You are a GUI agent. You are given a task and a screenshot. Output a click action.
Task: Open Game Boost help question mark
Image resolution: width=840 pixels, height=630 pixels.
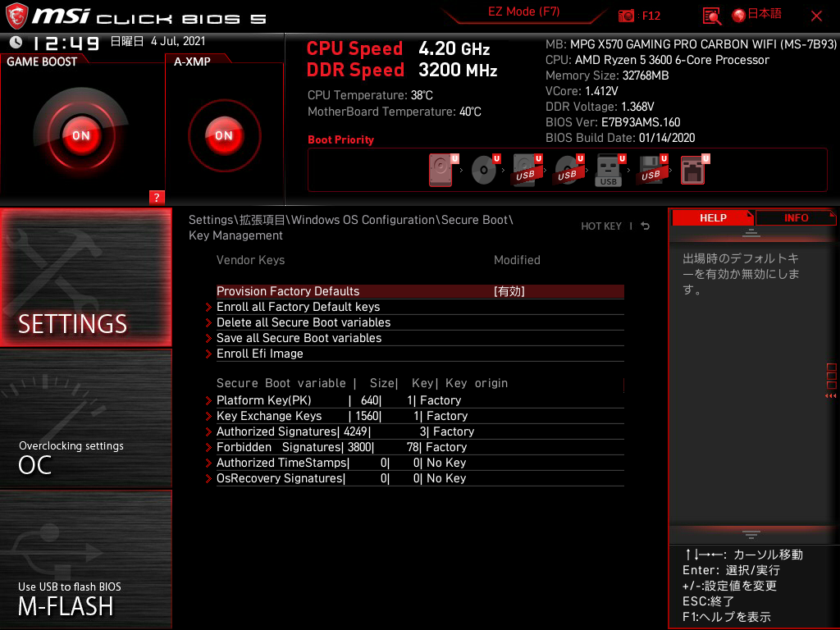click(157, 197)
